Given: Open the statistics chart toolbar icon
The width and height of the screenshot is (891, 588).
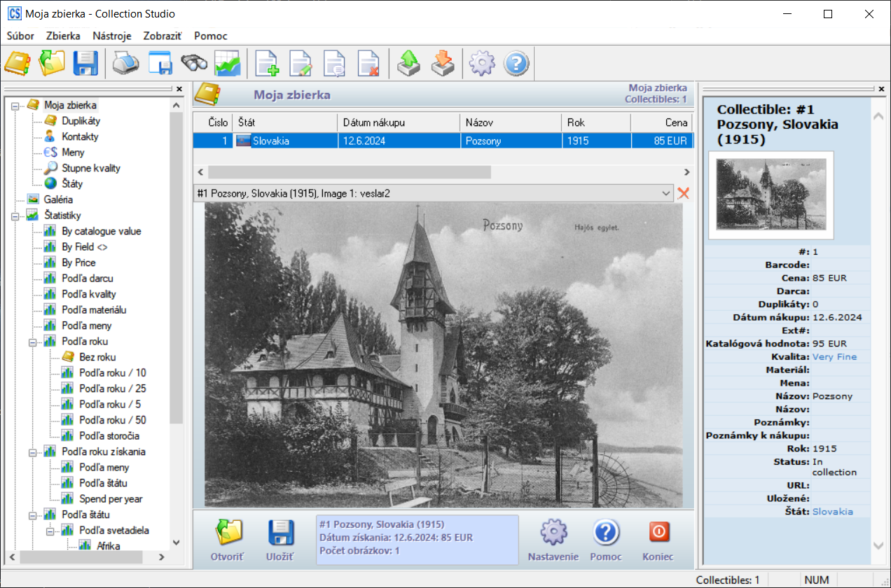Looking at the screenshot, I should [x=228, y=64].
